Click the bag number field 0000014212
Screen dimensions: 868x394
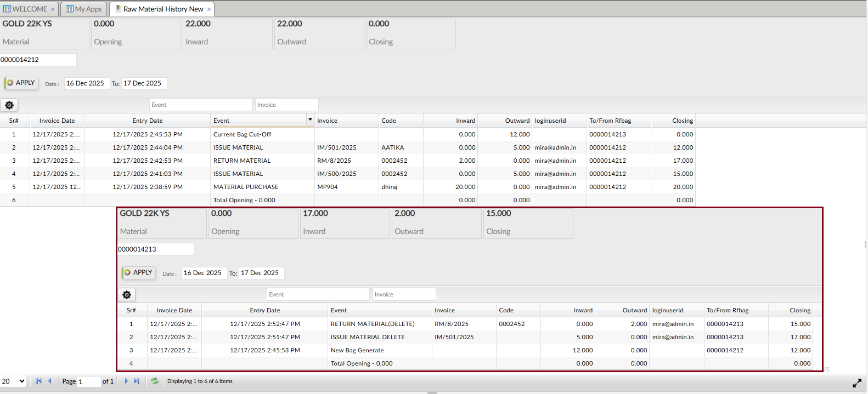[x=38, y=60]
